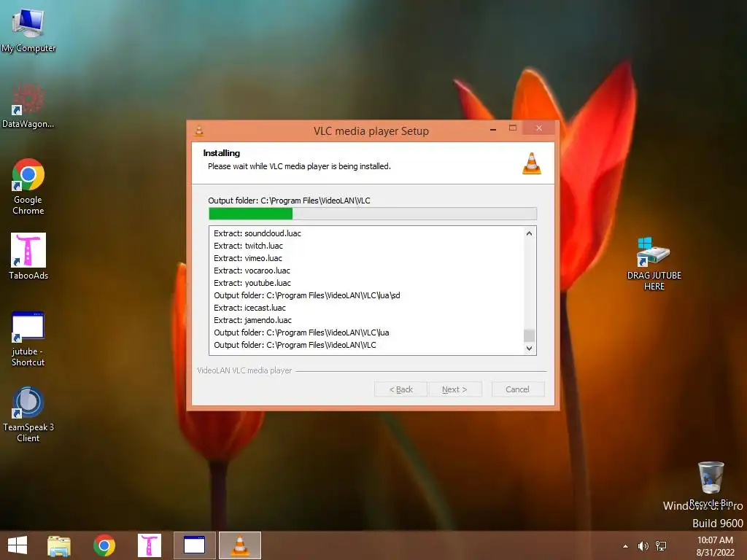Select the Google Chrome desktop shortcut
747x560 pixels.
28,187
